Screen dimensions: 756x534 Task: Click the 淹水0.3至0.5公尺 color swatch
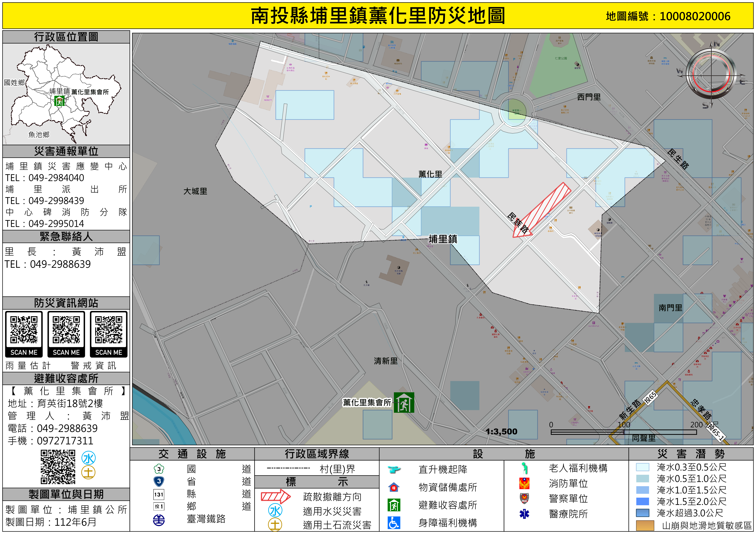642,467
